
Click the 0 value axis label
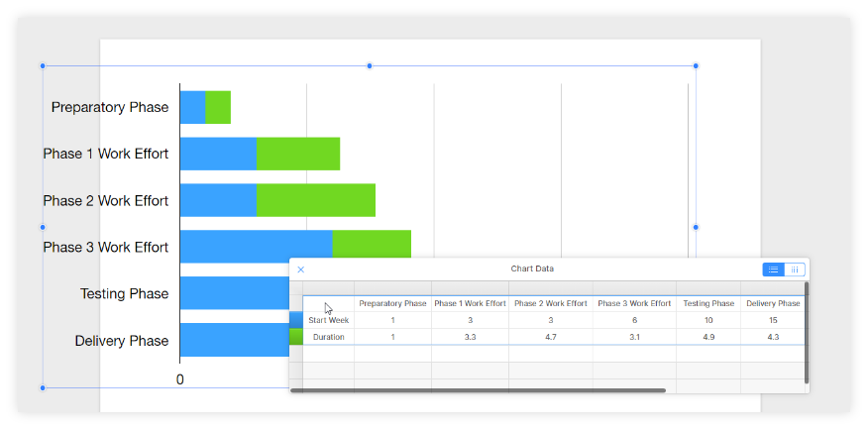coord(180,379)
